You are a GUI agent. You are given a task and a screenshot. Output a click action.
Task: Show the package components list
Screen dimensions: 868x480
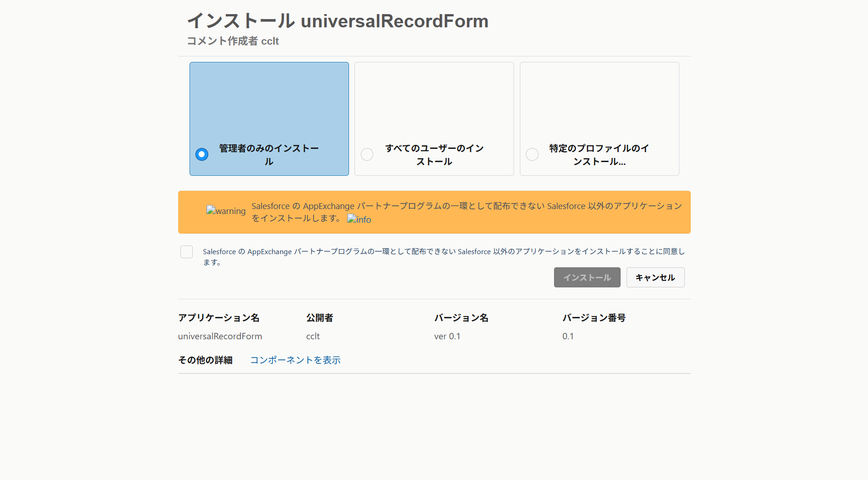pos(295,360)
